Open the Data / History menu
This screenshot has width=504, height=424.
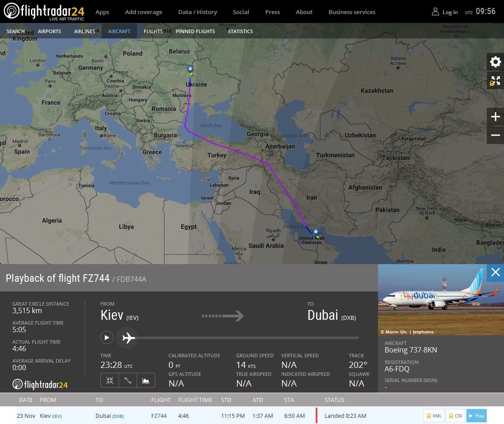[x=198, y=12]
